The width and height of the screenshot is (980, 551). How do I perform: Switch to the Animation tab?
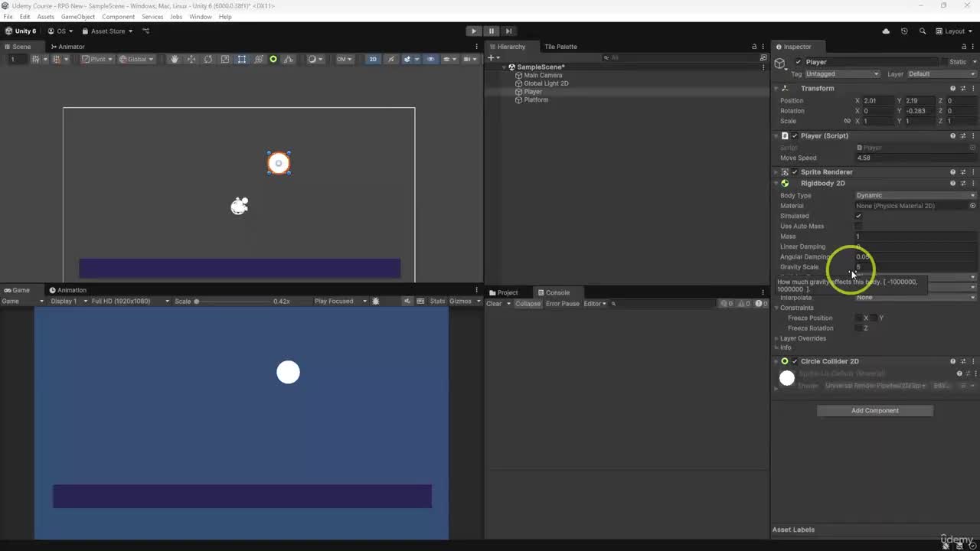coord(67,290)
